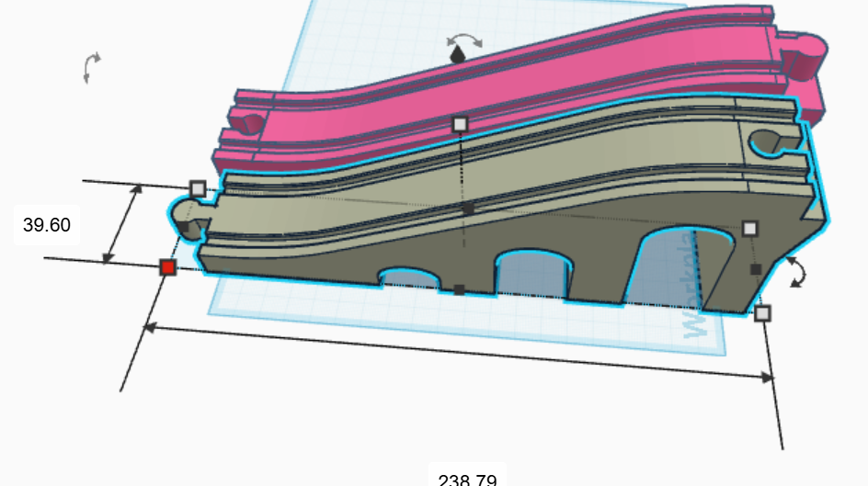
Task: Click black midpoint handle at left peg
Action: [184, 227]
